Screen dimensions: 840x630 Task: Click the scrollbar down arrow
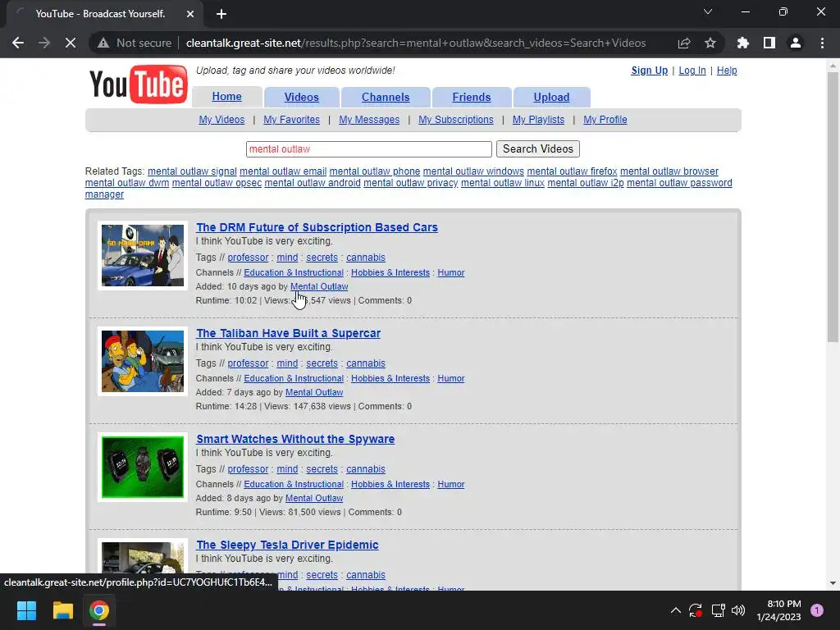(x=833, y=583)
